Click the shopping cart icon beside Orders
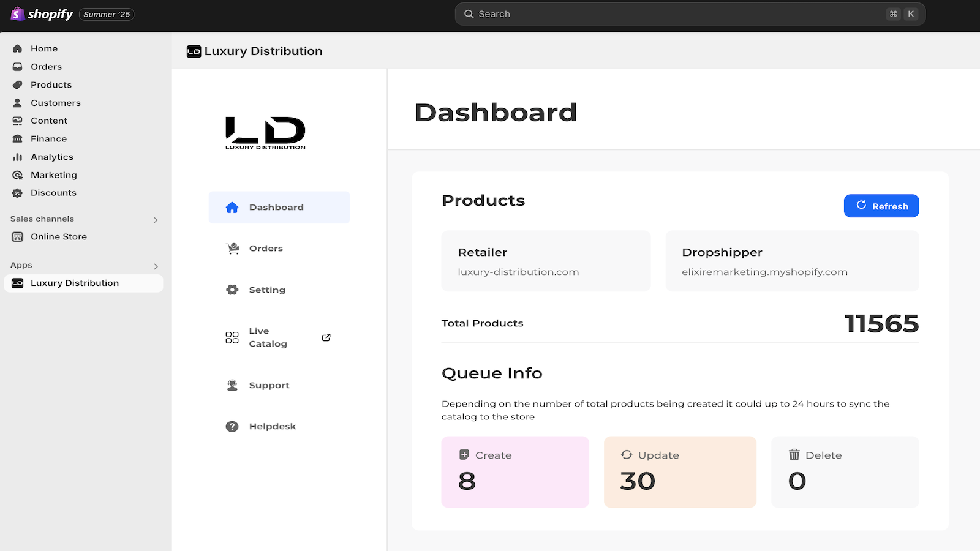Screen dimensions: 980x551 (233, 249)
